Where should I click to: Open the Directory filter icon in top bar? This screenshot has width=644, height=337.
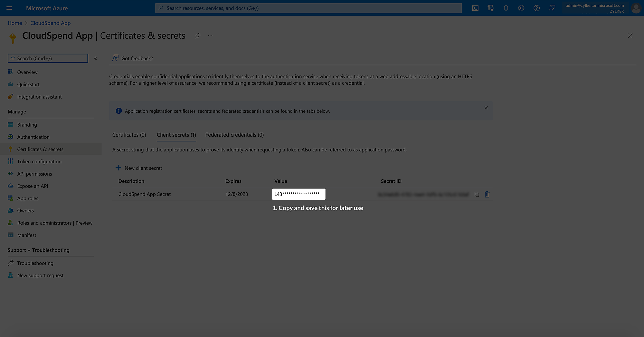tap(491, 8)
